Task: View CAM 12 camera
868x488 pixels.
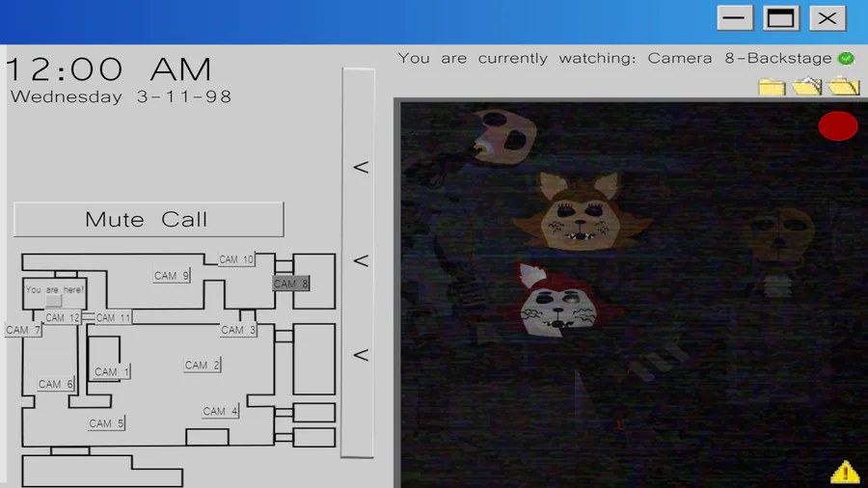Action: [63, 317]
